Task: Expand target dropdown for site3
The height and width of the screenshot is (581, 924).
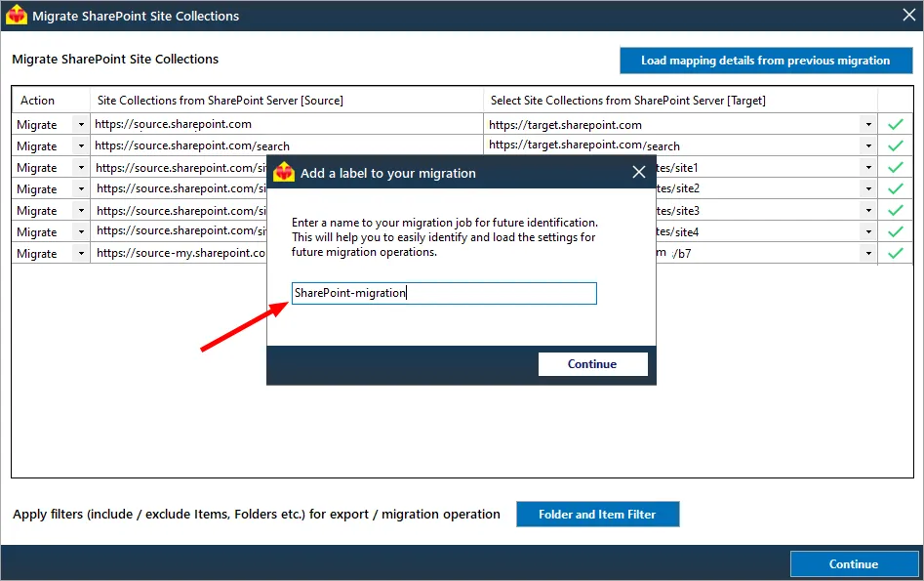Action: [x=868, y=210]
